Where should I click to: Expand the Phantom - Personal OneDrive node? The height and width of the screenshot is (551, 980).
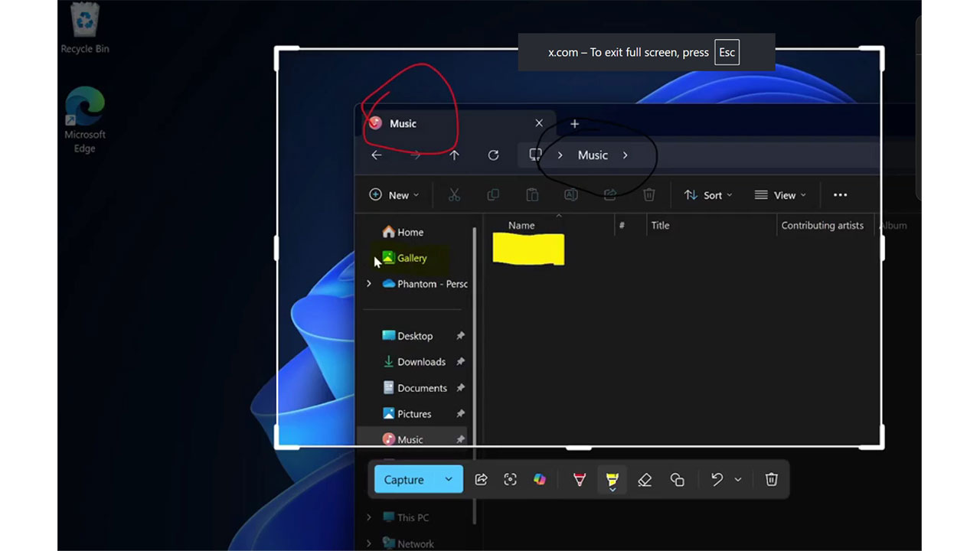pos(369,284)
